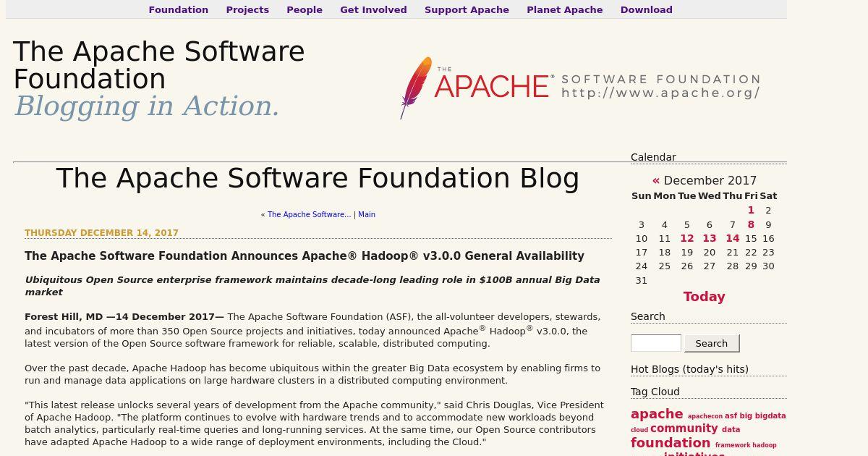
Task: Open the Projects nav link
Action: (x=247, y=9)
